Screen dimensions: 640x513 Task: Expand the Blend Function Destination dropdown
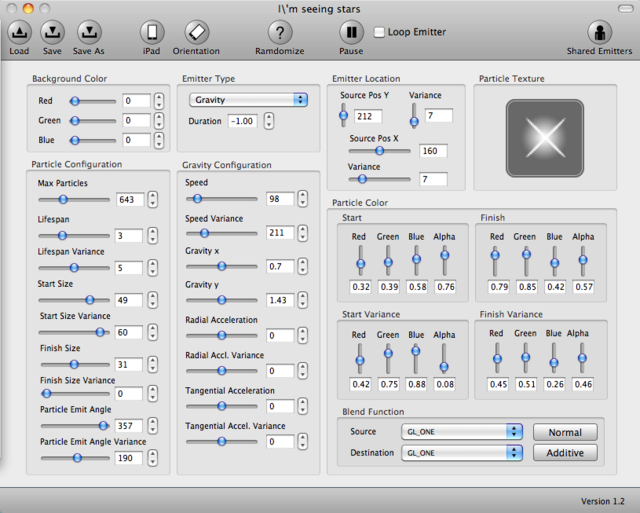462,453
